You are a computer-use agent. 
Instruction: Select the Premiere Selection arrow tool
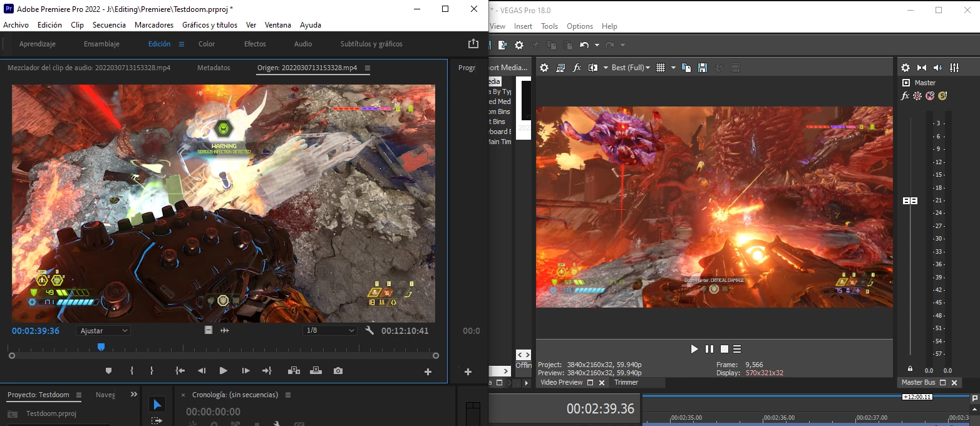157,405
